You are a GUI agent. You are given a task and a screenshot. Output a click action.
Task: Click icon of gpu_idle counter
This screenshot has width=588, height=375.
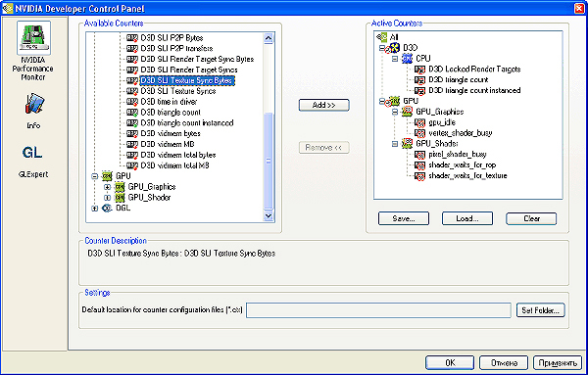pyautogui.click(x=420, y=122)
